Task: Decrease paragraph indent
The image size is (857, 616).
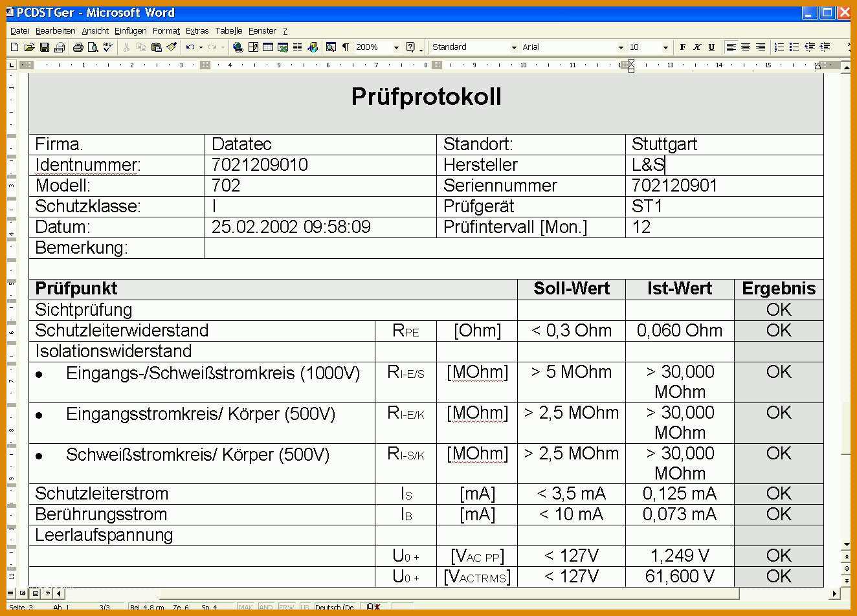Action: [x=809, y=47]
